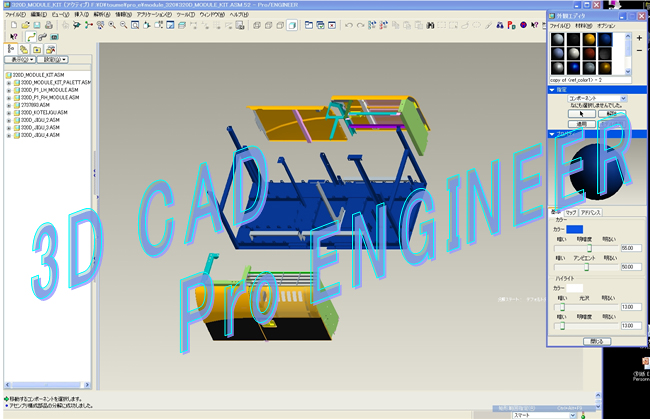Click the white highlight カラー swatch

(575, 288)
